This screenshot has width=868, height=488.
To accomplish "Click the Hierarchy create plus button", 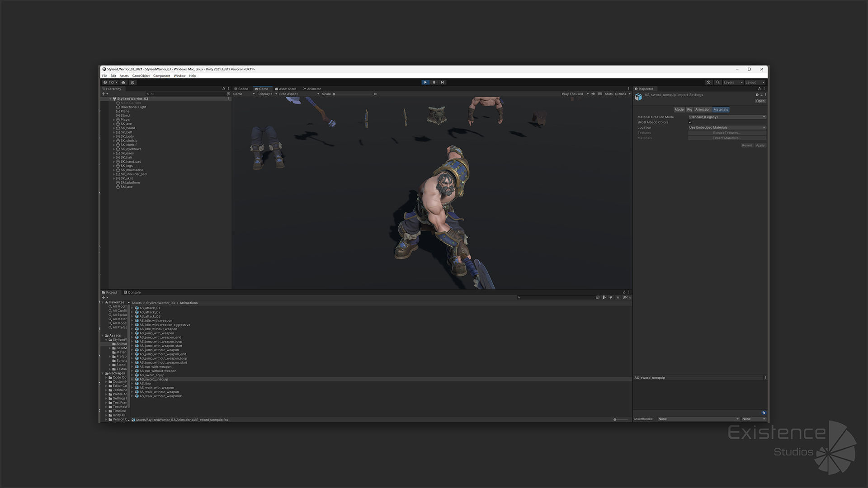I will (104, 94).
